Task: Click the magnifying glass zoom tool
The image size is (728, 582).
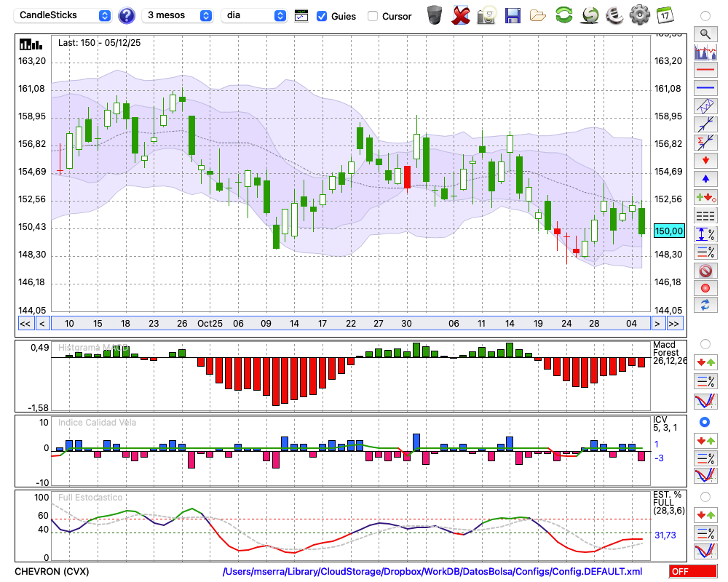Action: [x=705, y=33]
